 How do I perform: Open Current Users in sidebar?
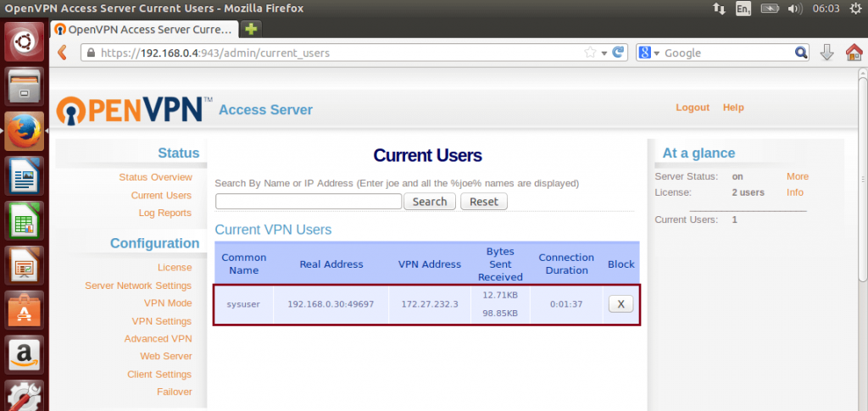point(161,195)
